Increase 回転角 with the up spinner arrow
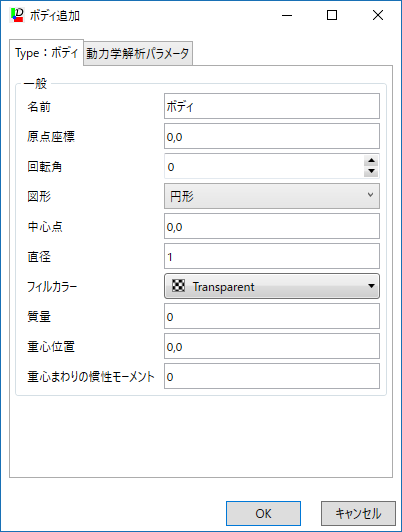 371,160
